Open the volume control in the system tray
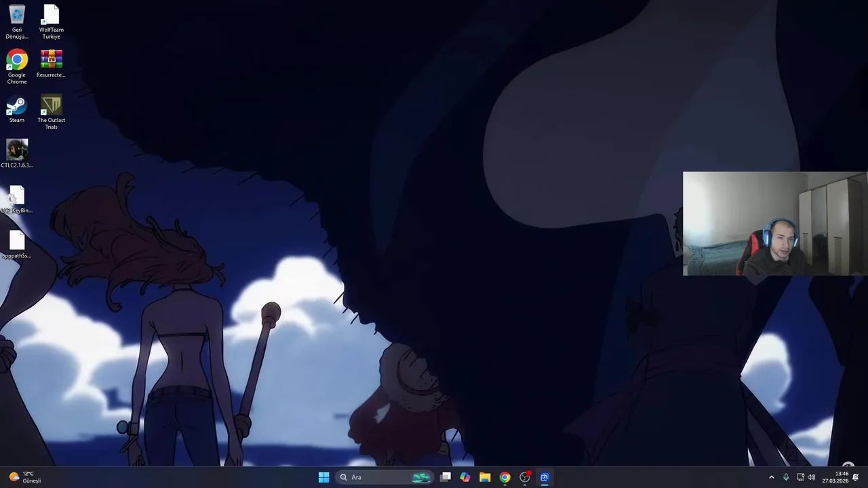 pyautogui.click(x=812, y=477)
